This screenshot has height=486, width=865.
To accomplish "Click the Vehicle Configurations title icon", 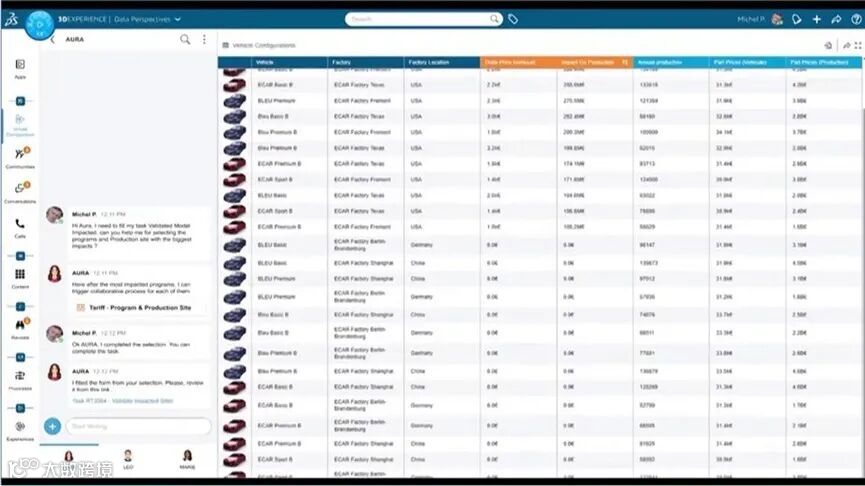I will pos(226,45).
